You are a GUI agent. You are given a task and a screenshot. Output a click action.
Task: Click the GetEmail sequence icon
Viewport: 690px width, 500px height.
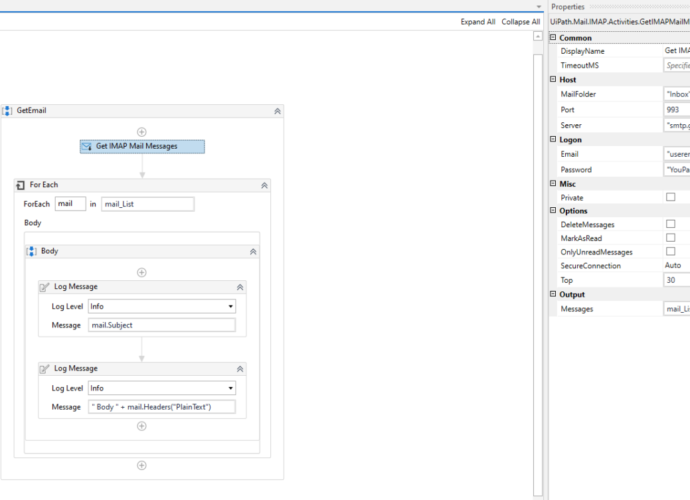[8, 111]
